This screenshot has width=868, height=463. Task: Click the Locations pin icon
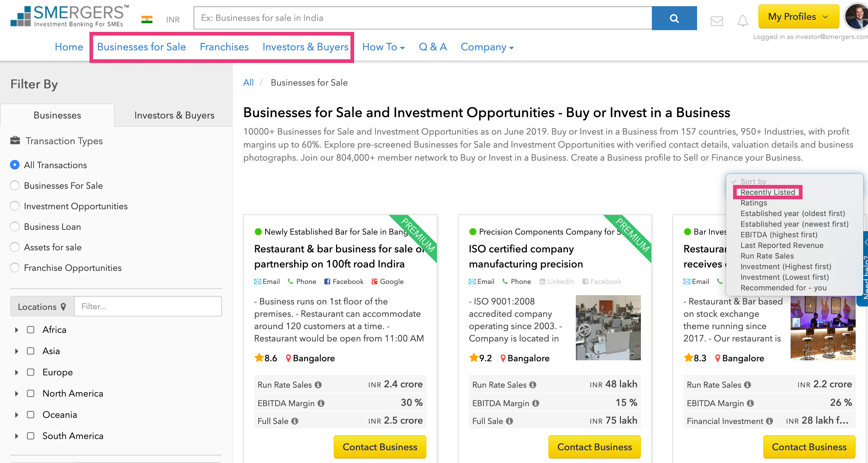coord(63,306)
